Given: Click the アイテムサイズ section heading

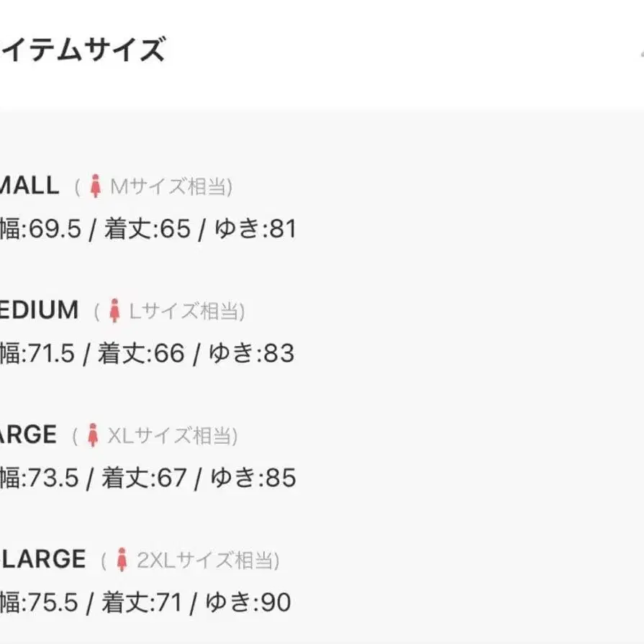Looking at the screenshot, I should pyautogui.click(x=83, y=51).
